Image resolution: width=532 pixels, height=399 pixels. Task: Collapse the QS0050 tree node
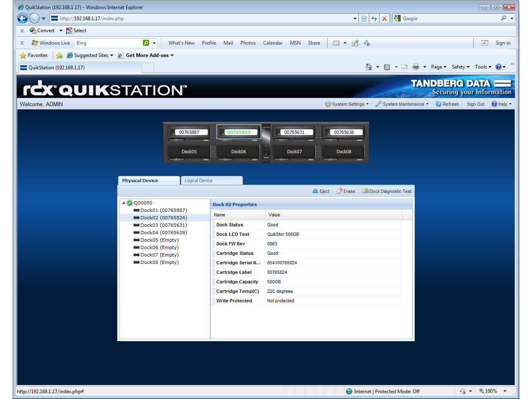pyautogui.click(x=123, y=203)
